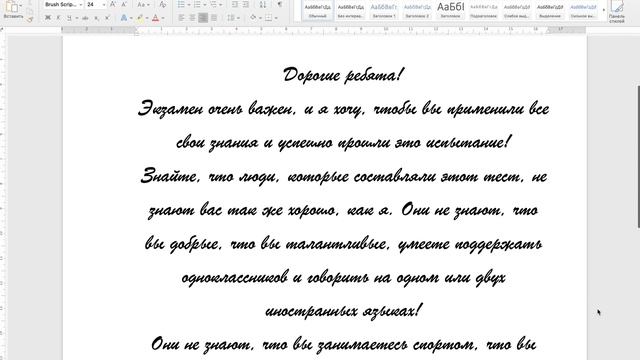This screenshot has height=360, width=640.
Task: Apply the Заголовок 2 style
Action: coord(417,11)
